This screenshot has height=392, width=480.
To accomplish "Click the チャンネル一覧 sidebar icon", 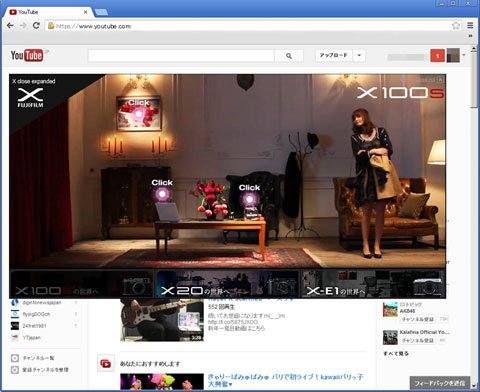I will point(15,358).
